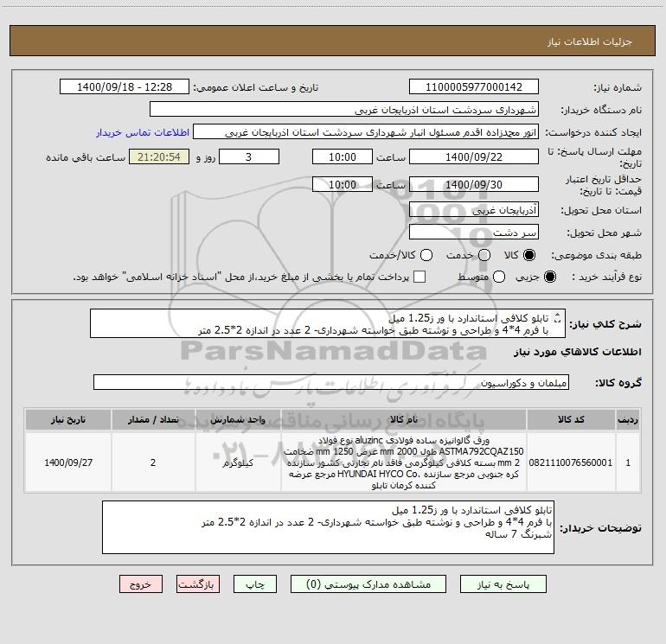Screen dimensions: 666x644
Task: Select the کالا/خدمت radio option
Action: 426,255
